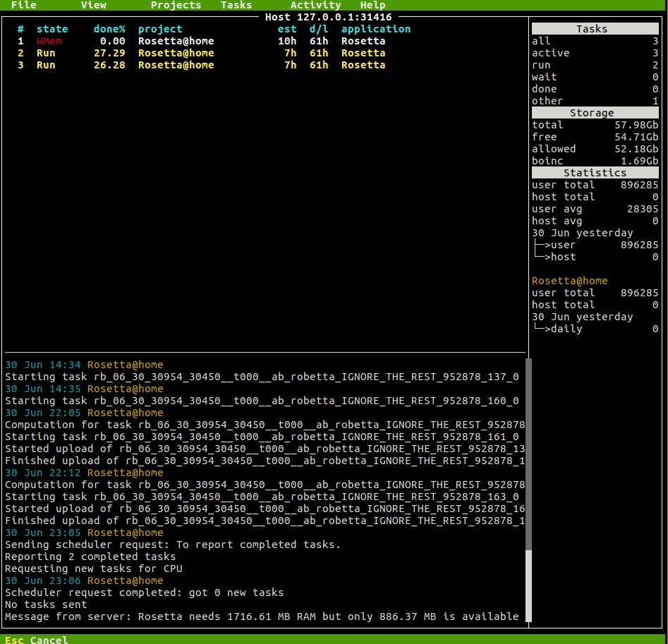Click storage total 57.98Gb row
Image resolution: width=668 pixels, height=644 pixels.
coord(595,125)
